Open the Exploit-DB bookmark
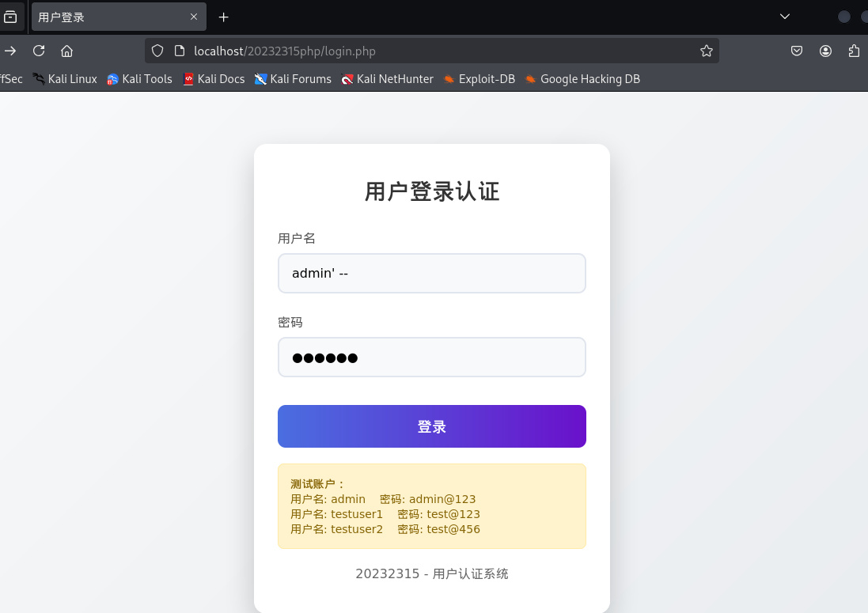868x613 pixels. coord(479,79)
